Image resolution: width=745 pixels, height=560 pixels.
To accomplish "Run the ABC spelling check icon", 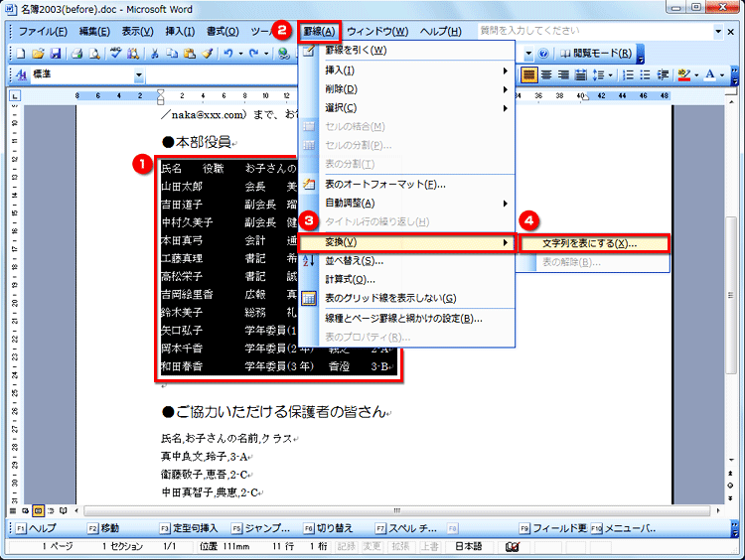I will point(116,54).
